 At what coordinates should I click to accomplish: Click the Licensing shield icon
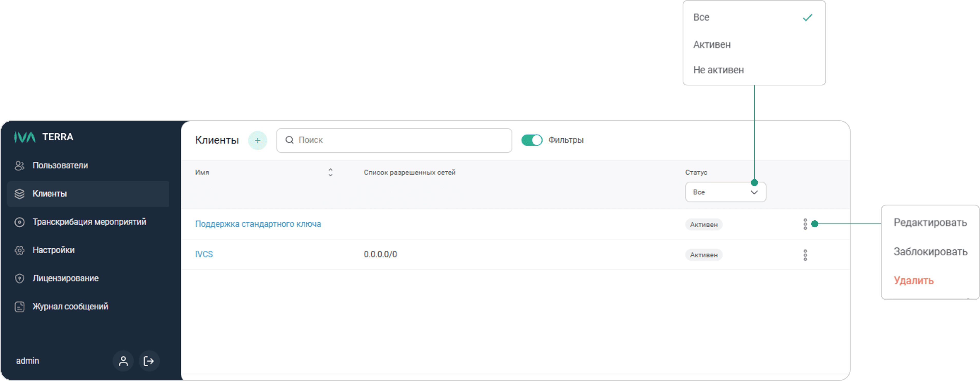(20, 278)
